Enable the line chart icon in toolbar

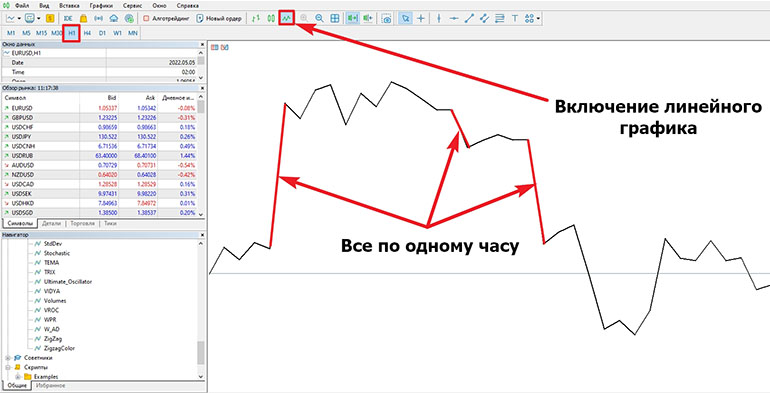[x=286, y=18]
